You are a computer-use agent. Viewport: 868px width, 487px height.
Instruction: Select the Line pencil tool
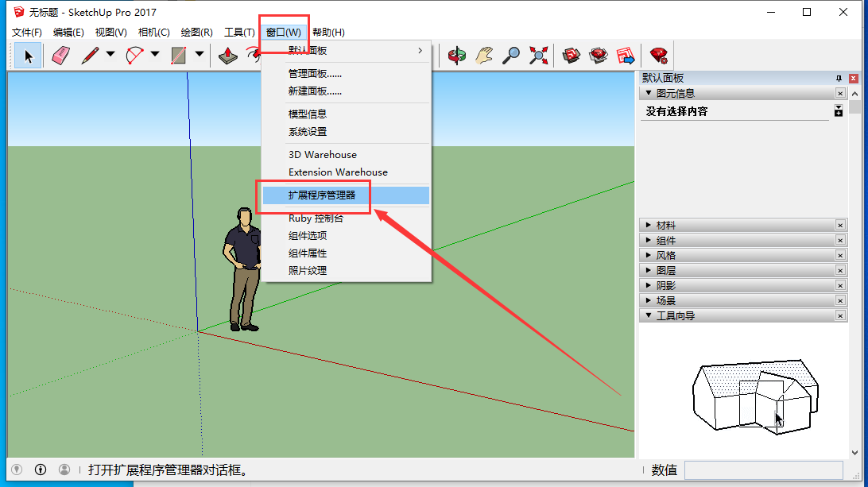click(x=90, y=56)
